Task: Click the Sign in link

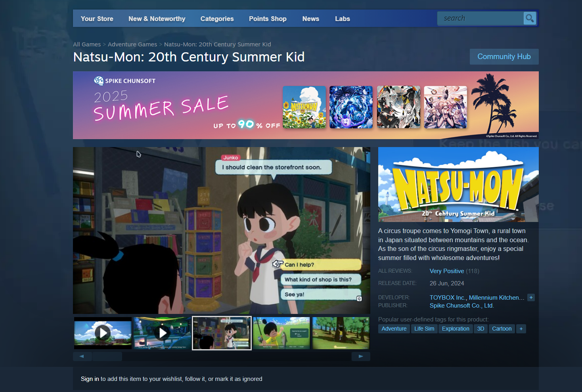Action: point(90,379)
